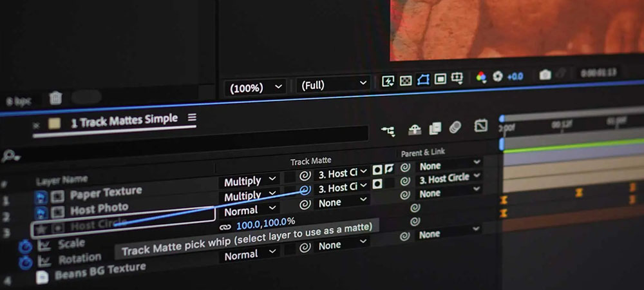Toggle graph editor set icon for Scale

click(x=44, y=246)
